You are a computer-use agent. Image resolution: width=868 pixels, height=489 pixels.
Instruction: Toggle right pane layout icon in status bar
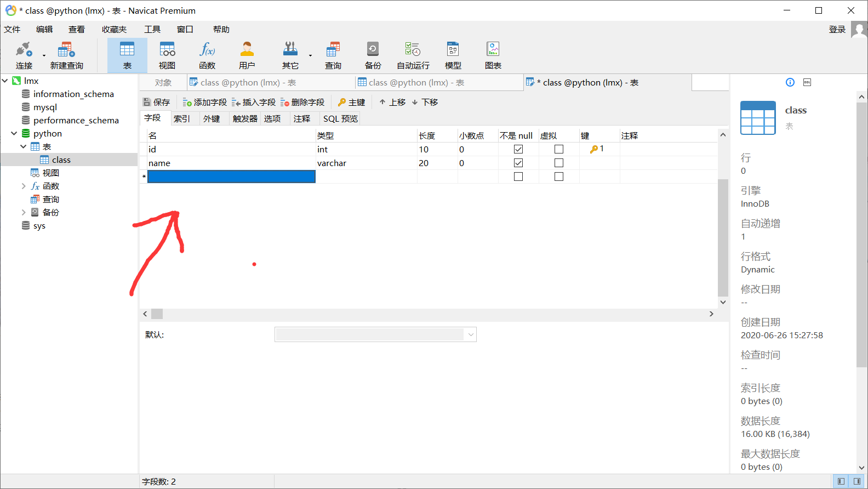[x=856, y=481]
